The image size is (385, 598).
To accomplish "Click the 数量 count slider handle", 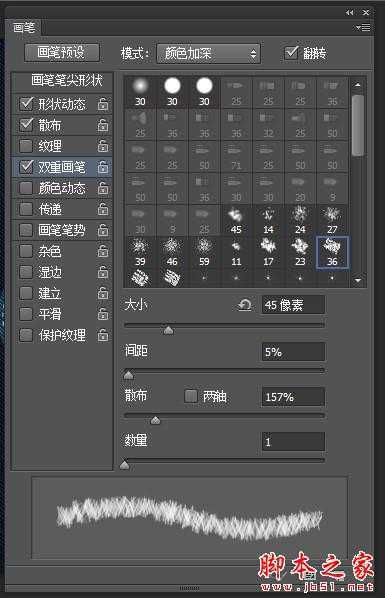I will click(x=125, y=465).
